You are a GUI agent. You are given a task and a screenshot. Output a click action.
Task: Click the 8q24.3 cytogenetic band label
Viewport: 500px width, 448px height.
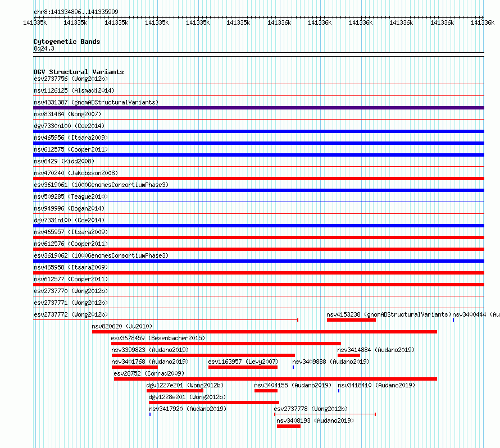(44, 48)
